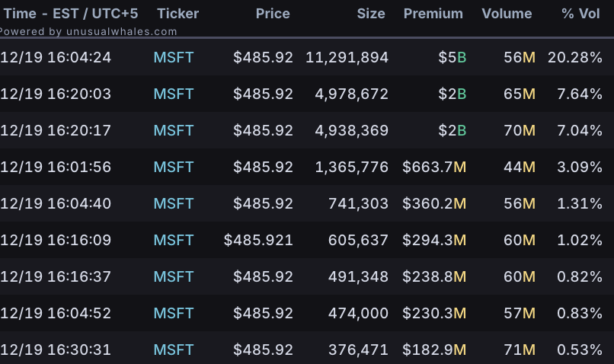Select the timestamp 12/19 16:01:56
Viewport: 614px width, 364px height.
(x=56, y=167)
